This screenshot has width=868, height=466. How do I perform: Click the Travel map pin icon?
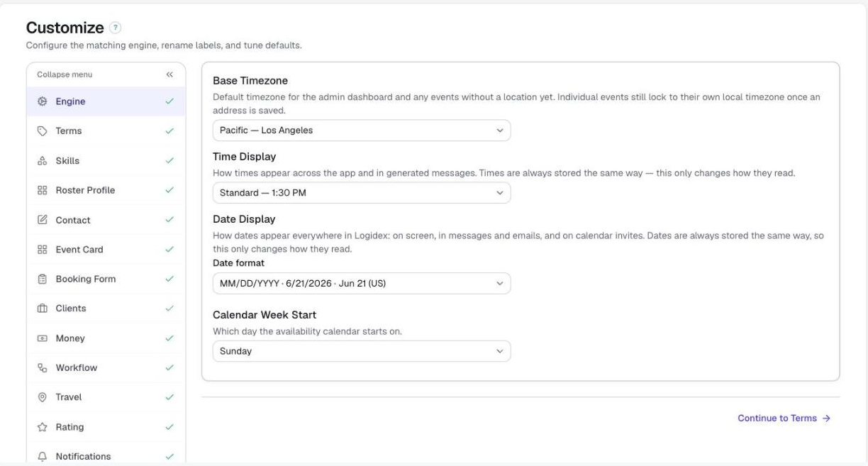(x=42, y=397)
